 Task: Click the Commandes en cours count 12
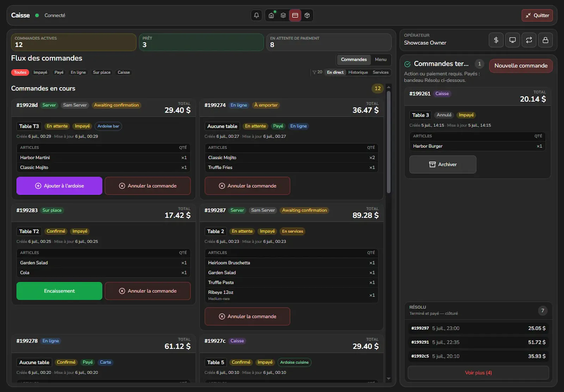click(x=378, y=88)
